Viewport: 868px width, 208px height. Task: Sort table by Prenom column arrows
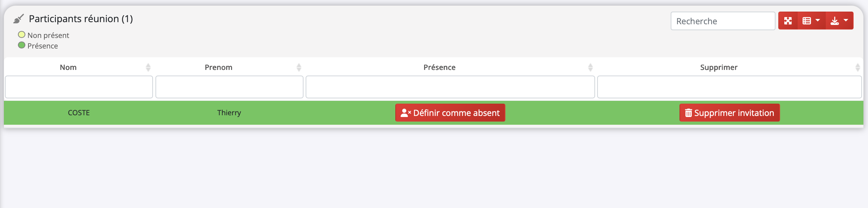click(299, 67)
